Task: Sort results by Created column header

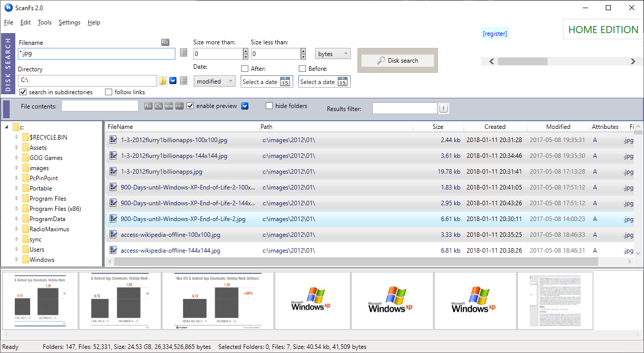Action: coord(495,127)
